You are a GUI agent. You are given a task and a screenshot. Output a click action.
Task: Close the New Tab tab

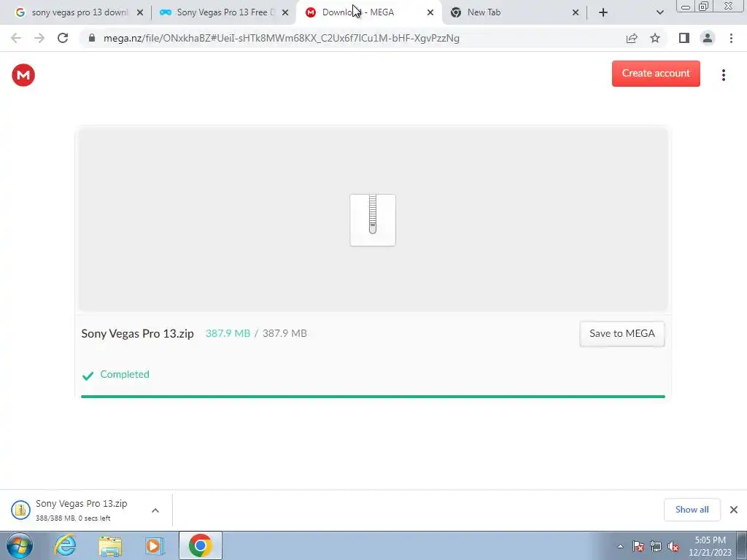[576, 13]
